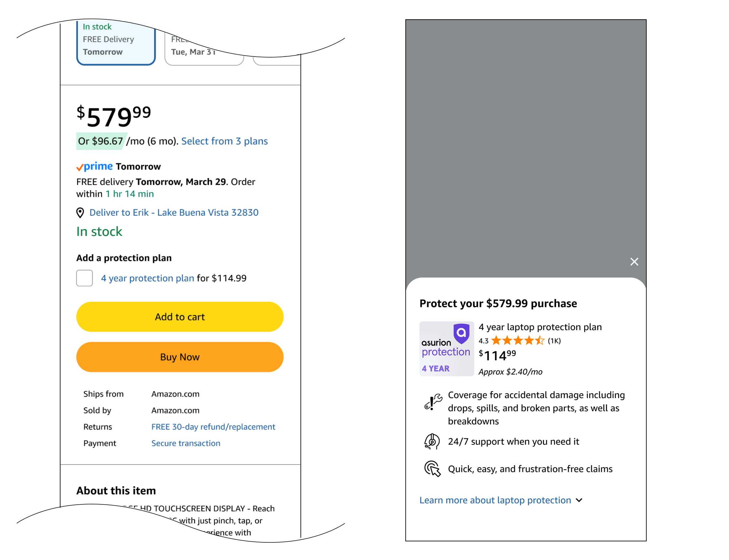Close the protection plan bottom sheet
729x560 pixels.
[634, 262]
